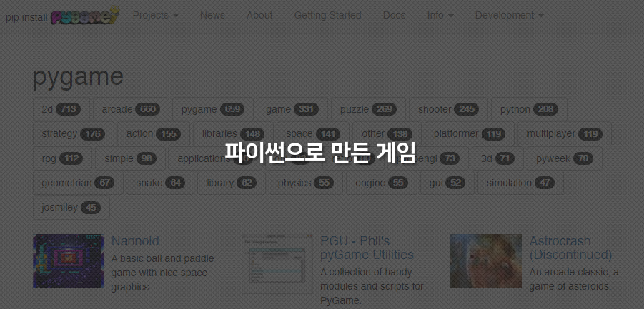
Task: Open the Projects dropdown menu
Action: [x=155, y=16]
